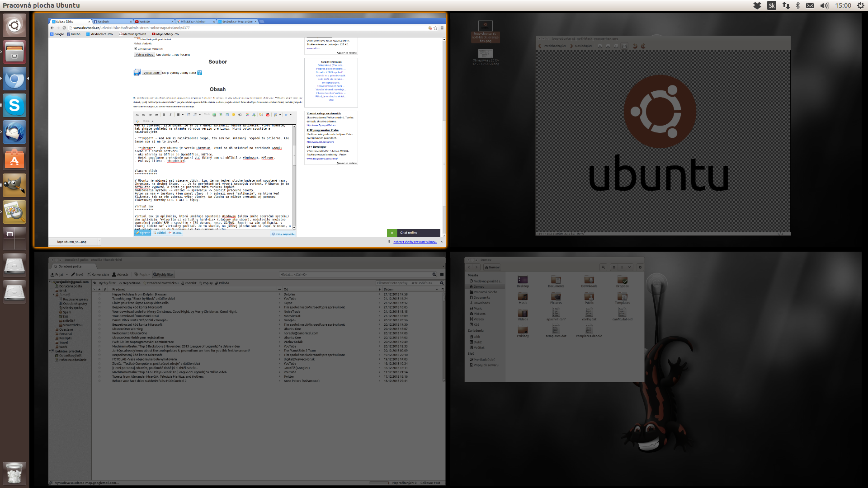The height and width of the screenshot is (488, 868).
Task: Switch to the Facebook browser tab
Action: pos(103,21)
